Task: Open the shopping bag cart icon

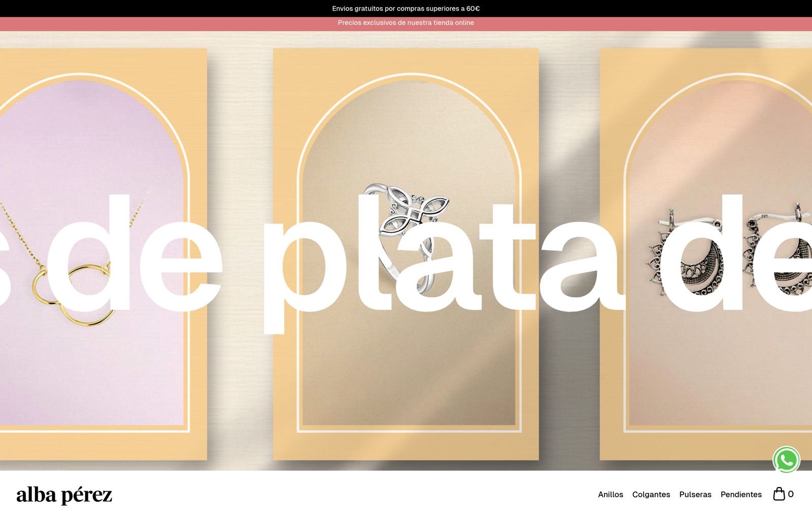Action: click(779, 494)
